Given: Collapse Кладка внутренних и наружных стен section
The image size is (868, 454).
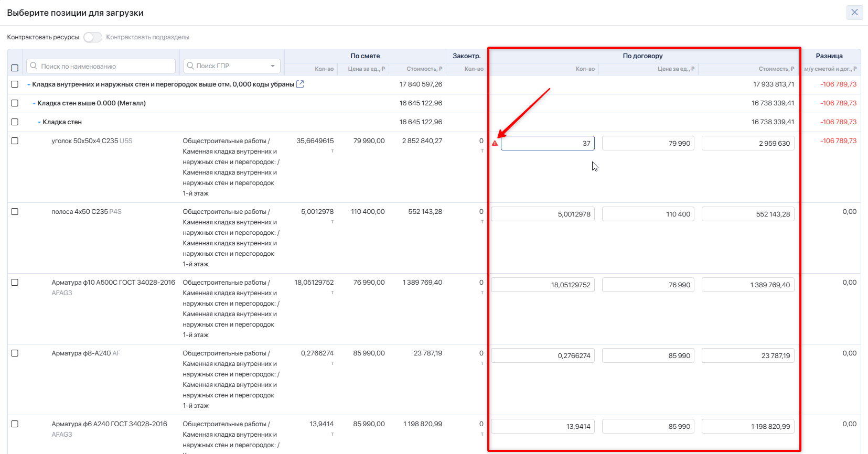Looking at the screenshot, I should tap(29, 84).
